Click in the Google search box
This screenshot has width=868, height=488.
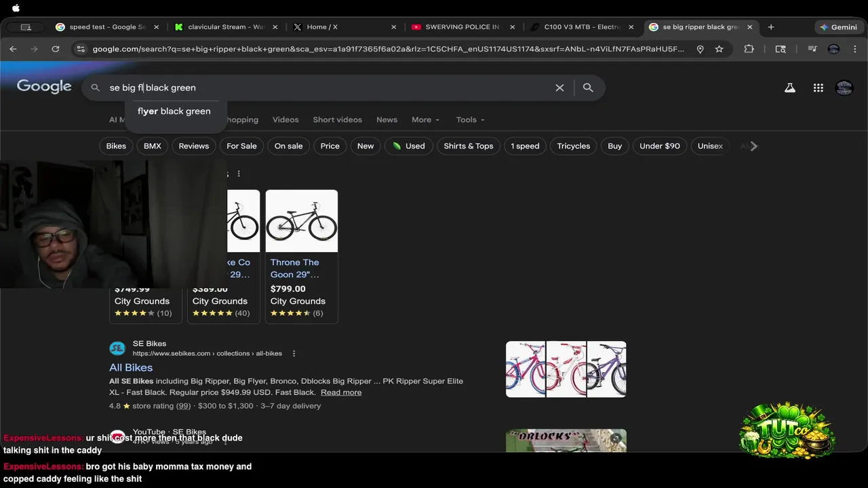pyautogui.click(x=329, y=87)
